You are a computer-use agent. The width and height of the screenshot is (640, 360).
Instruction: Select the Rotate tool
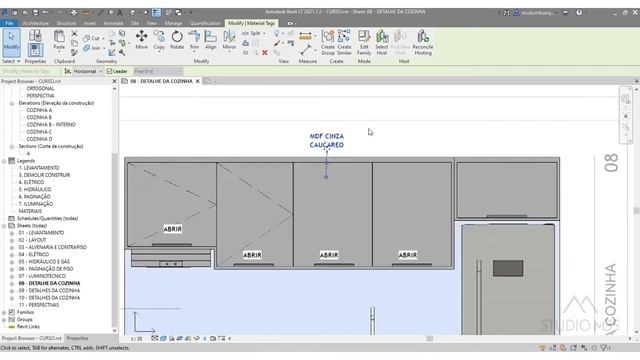(x=177, y=40)
